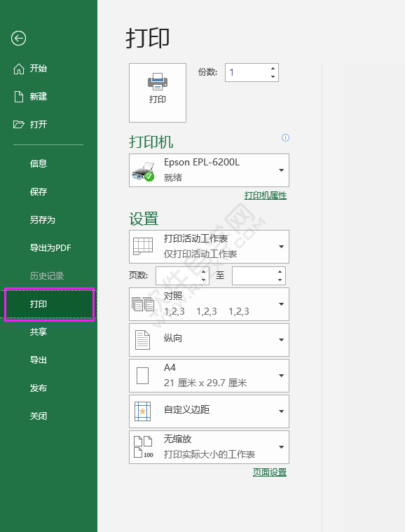The image size is (405, 532).
Task: Select 新建 in the sidebar
Action: 39,96
